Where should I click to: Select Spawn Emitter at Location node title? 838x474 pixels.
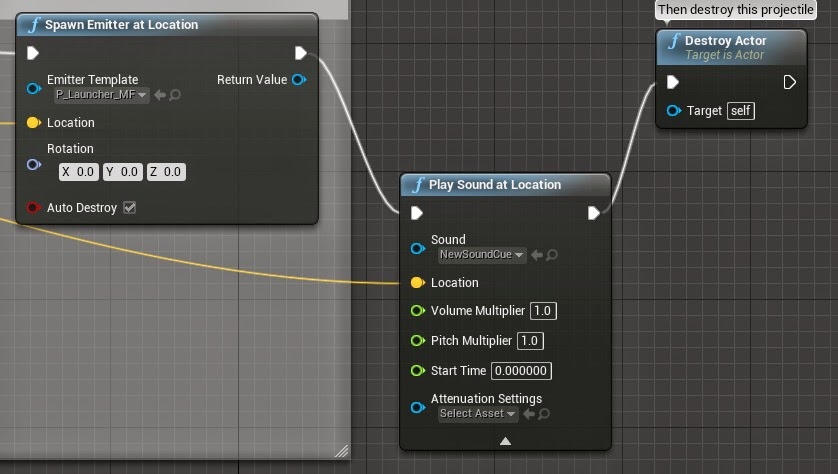click(x=121, y=25)
